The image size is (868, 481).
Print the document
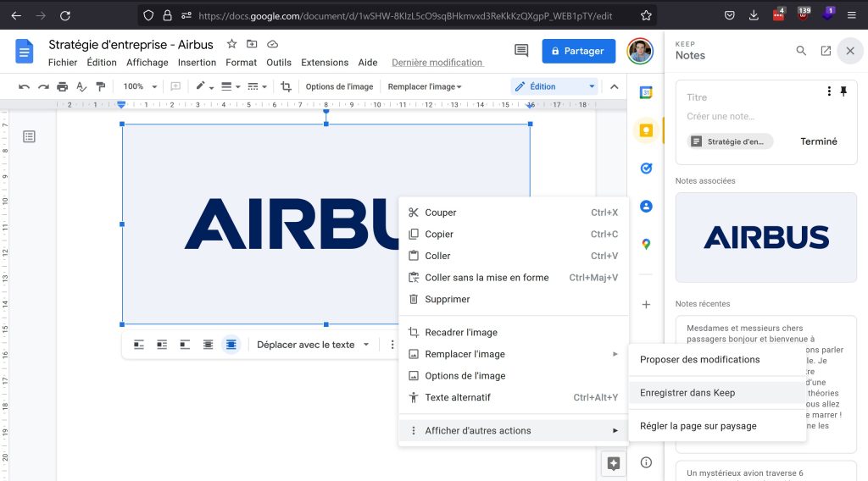(63, 87)
